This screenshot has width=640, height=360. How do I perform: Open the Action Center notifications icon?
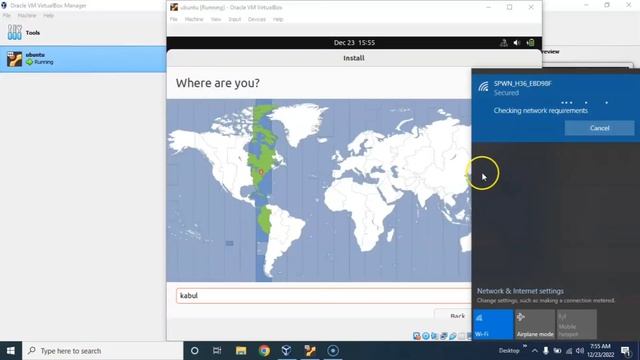coord(626,351)
